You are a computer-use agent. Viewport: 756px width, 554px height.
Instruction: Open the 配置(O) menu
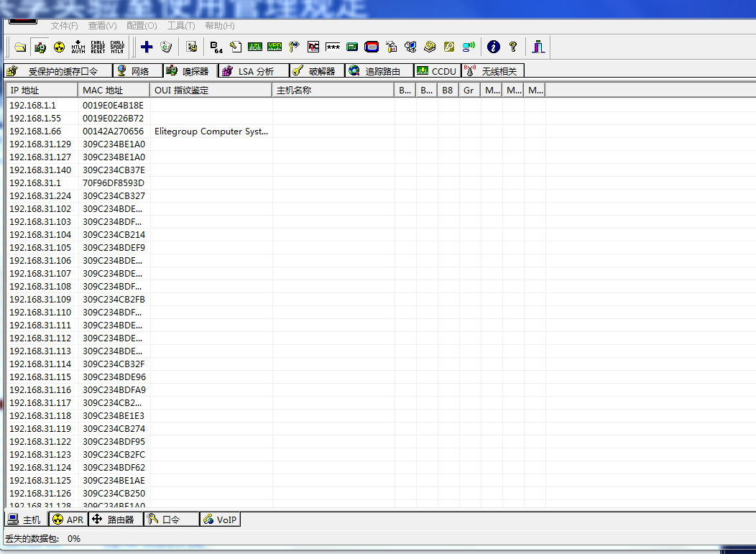141,26
